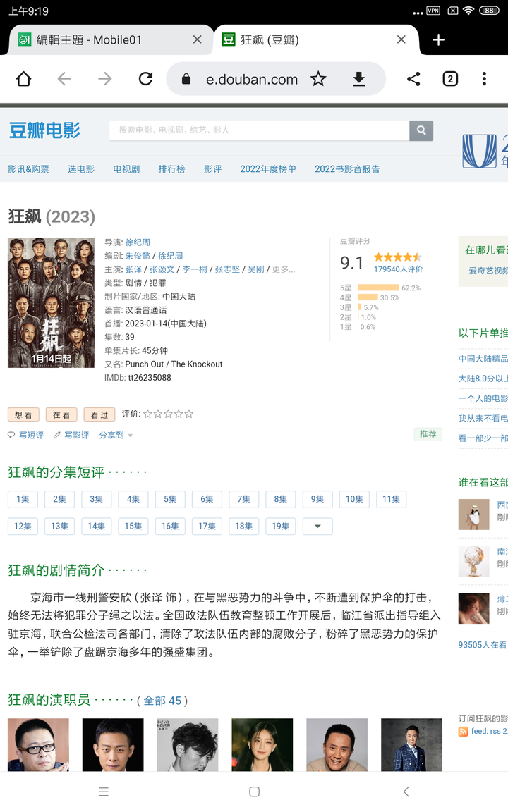The image size is (508, 812).
Task: Open a new tab with plus
Action: tap(439, 40)
